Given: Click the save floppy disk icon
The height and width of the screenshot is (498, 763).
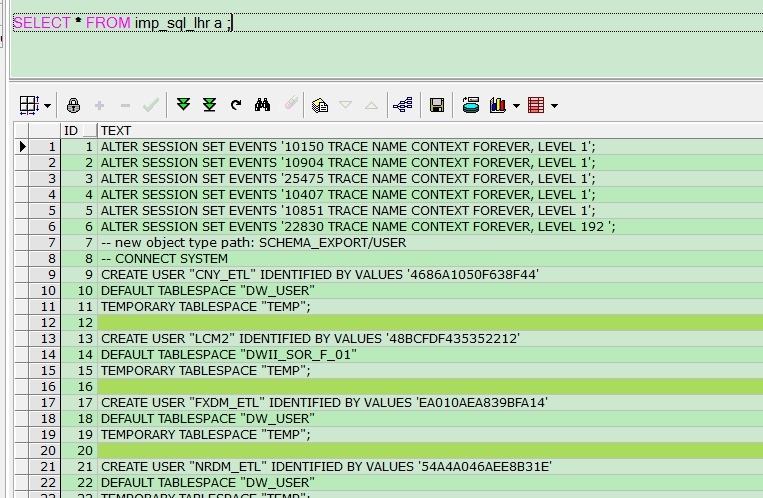Looking at the screenshot, I should point(437,105).
